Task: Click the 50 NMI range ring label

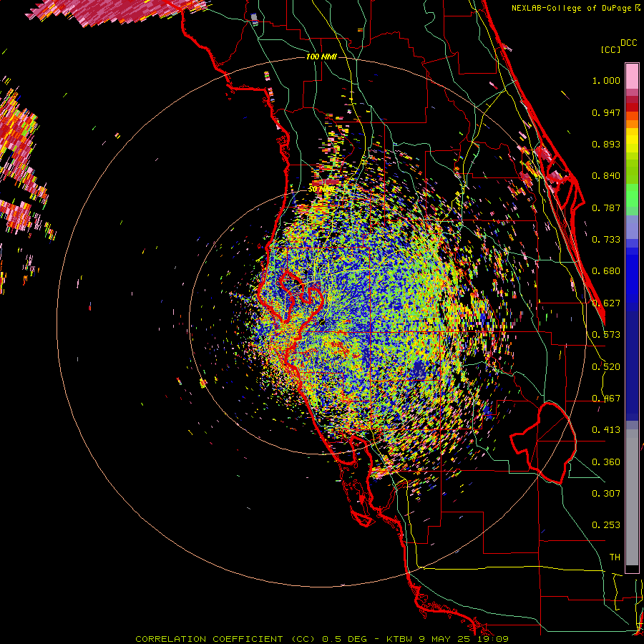Action: pos(321,190)
